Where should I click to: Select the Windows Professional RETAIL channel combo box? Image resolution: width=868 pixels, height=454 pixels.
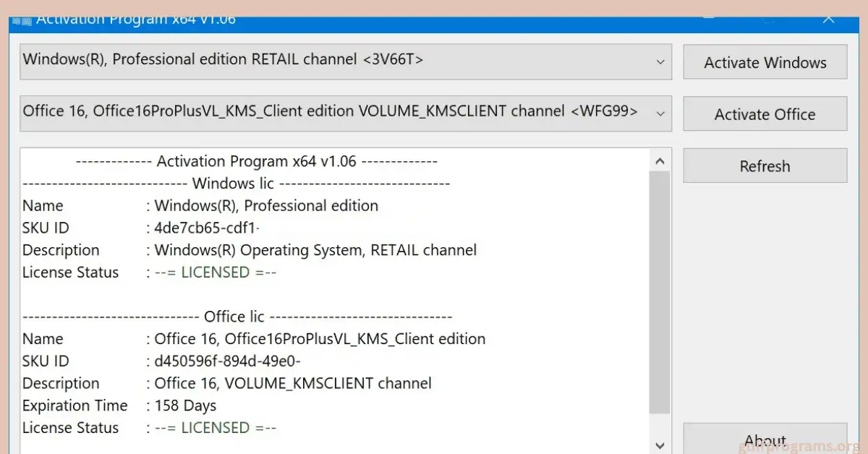[x=333, y=61]
